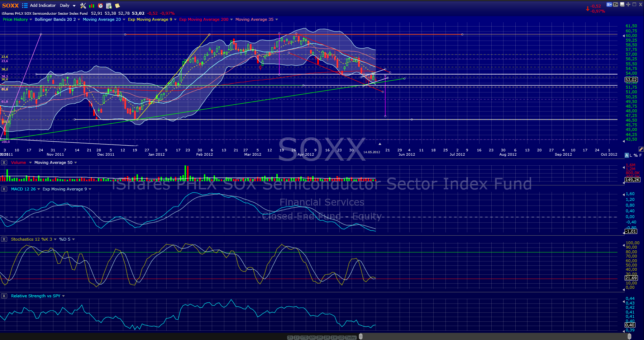This screenshot has height=340, width=644.
Task: Open the gray T dropdown in the top right
Action: 616,5
